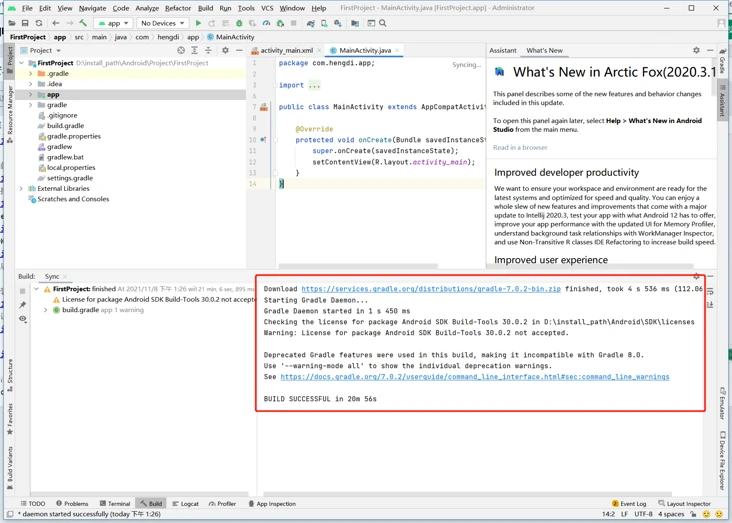The height and width of the screenshot is (523, 732).
Task: Open the Event Log button
Action: pyautogui.click(x=629, y=503)
